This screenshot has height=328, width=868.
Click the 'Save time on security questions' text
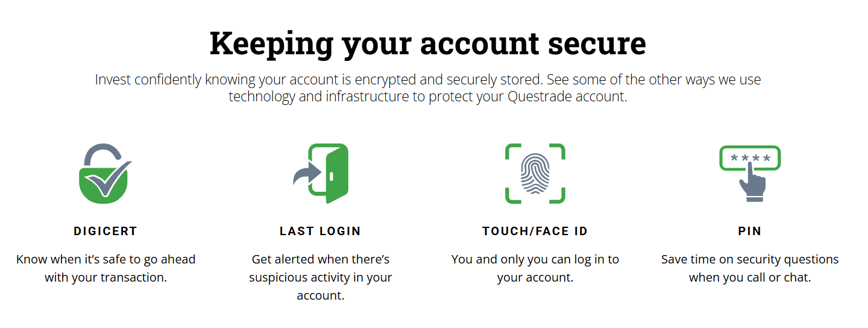750,268
